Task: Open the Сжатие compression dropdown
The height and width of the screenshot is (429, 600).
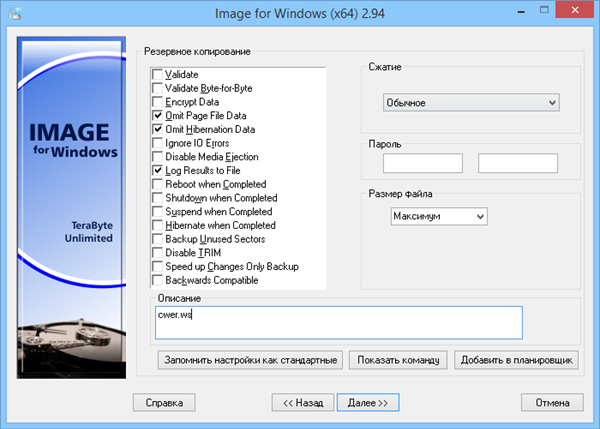Action: pos(470,103)
